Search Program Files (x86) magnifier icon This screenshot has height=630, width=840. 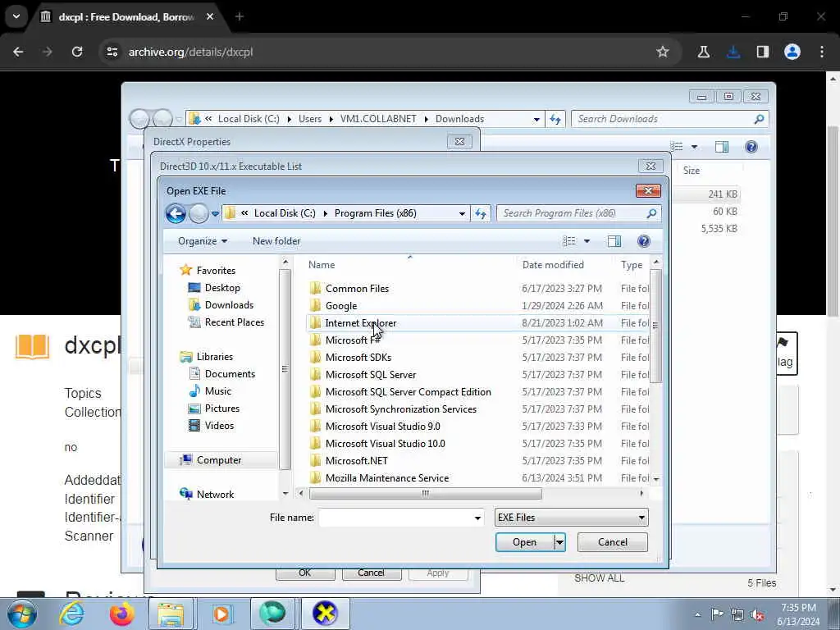(651, 213)
